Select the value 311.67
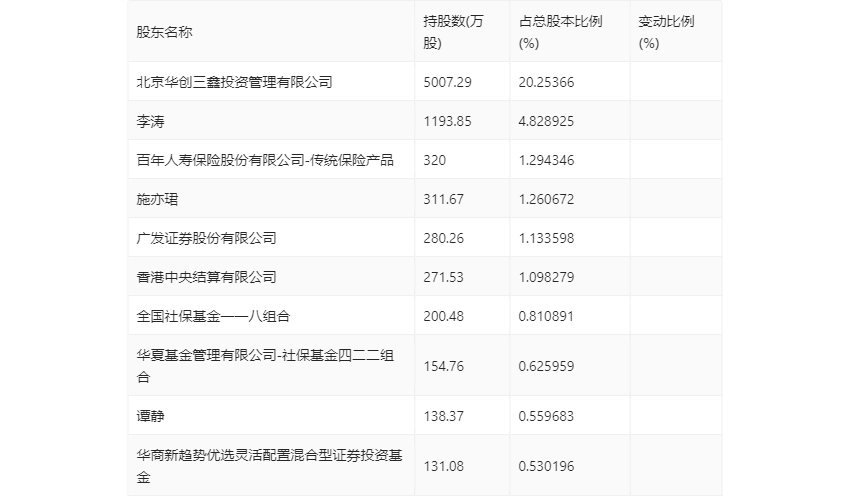This screenshot has height=496, width=850. pos(443,199)
